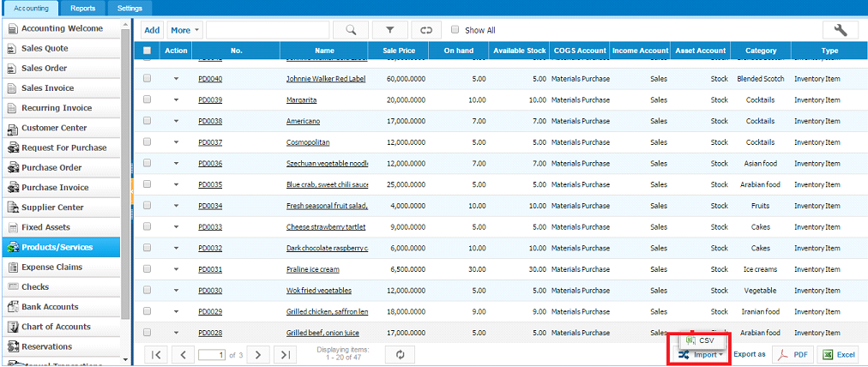Check the row PD0034 checkbox
The image size is (868, 367).
point(148,205)
